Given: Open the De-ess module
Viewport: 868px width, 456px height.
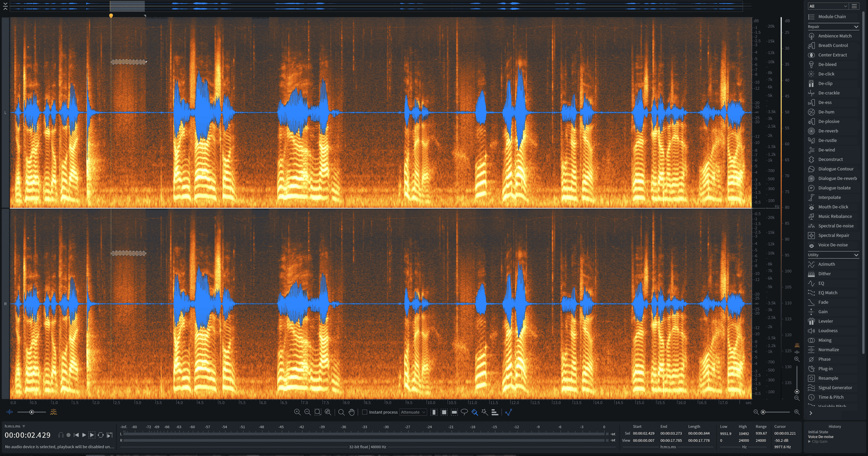Looking at the screenshot, I should tap(833, 102).
